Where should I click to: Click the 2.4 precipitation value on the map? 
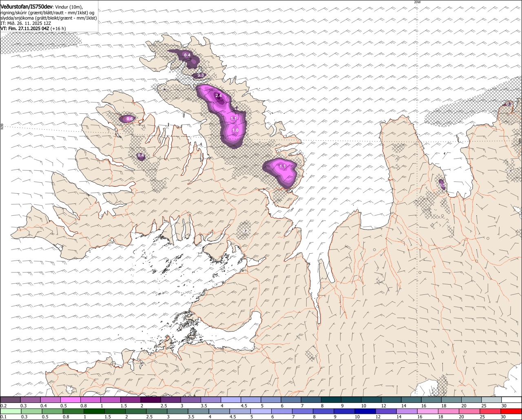pos(218,96)
